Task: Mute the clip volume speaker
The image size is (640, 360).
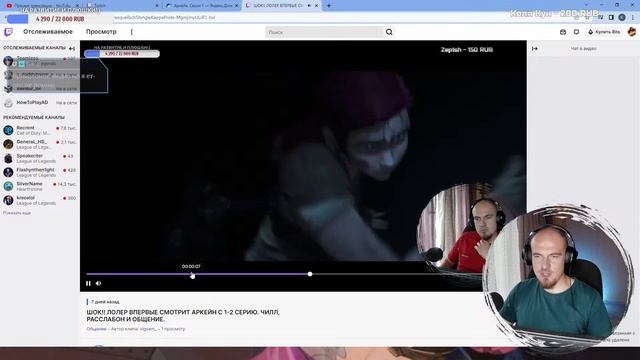Action: tap(98, 283)
